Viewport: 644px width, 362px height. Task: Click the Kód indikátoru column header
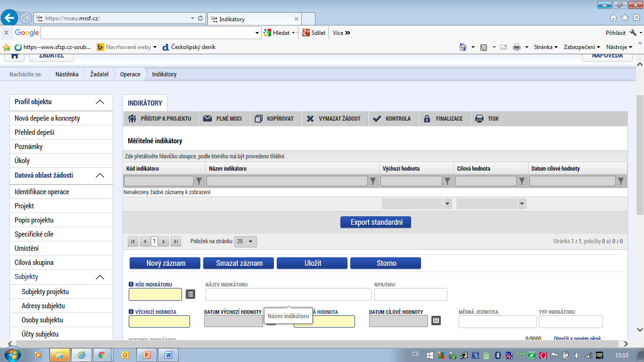click(164, 168)
